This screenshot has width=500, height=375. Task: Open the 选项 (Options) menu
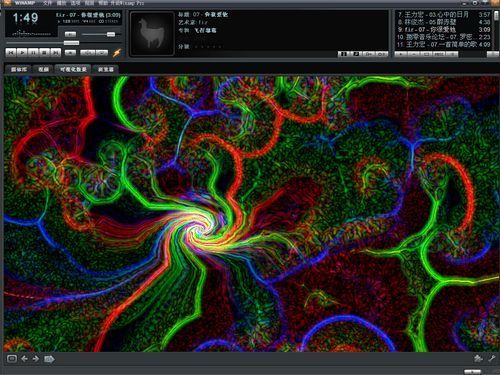[75, 3]
